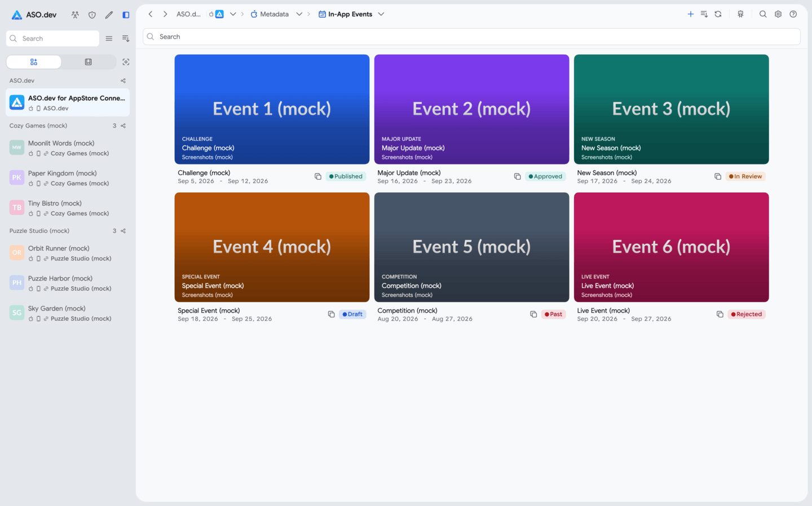Click share icon for Puzzle Studio (mock) group

pyautogui.click(x=123, y=231)
